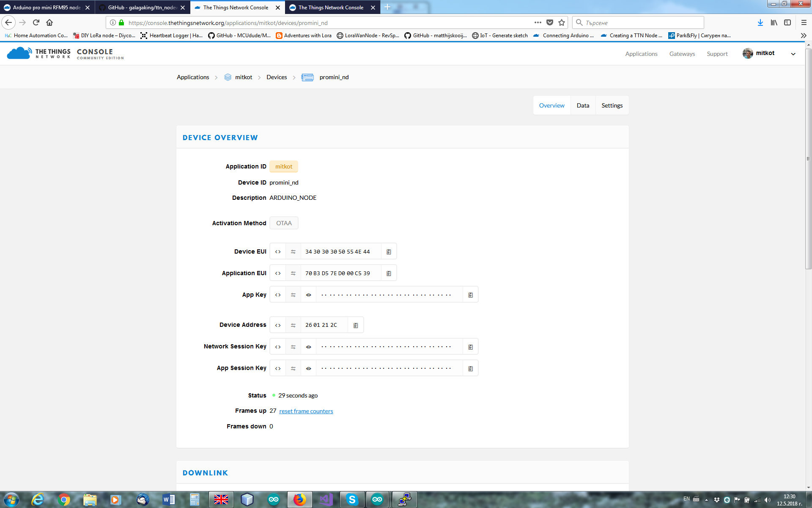
Task: Reveal the hidden Network Session Key
Action: (x=309, y=346)
